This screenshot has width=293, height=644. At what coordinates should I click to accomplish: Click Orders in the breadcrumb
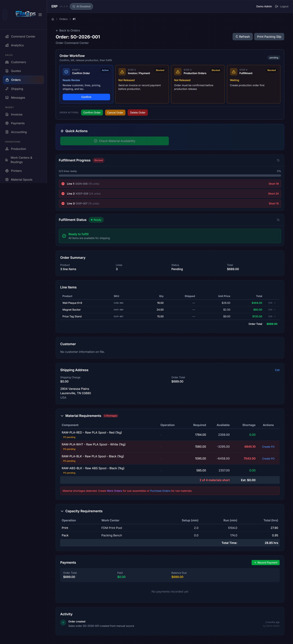63,19
